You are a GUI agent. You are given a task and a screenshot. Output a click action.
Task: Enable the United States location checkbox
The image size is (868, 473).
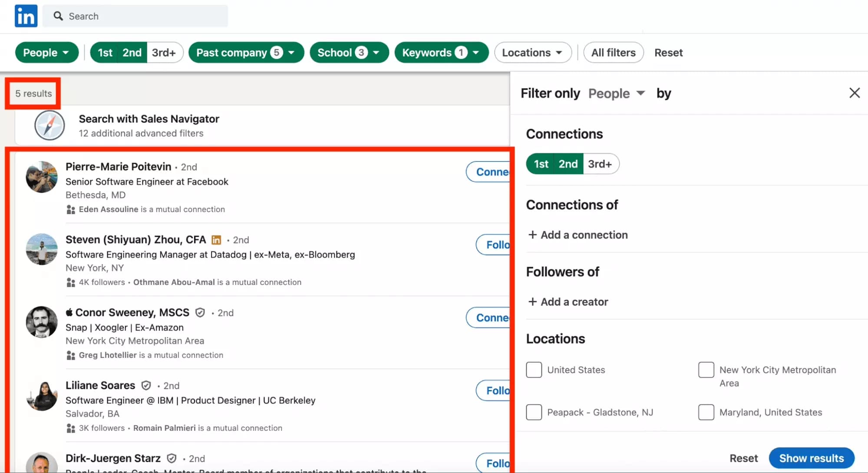534,370
